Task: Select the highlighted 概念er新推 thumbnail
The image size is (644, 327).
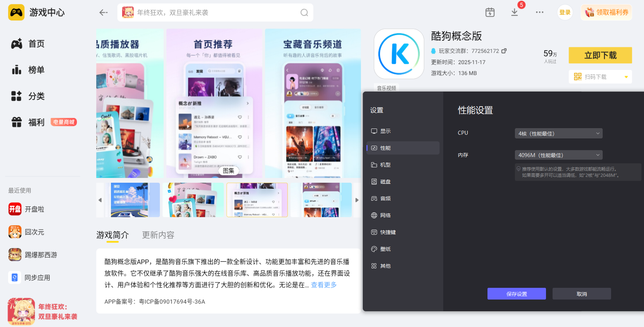Action: click(257, 200)
